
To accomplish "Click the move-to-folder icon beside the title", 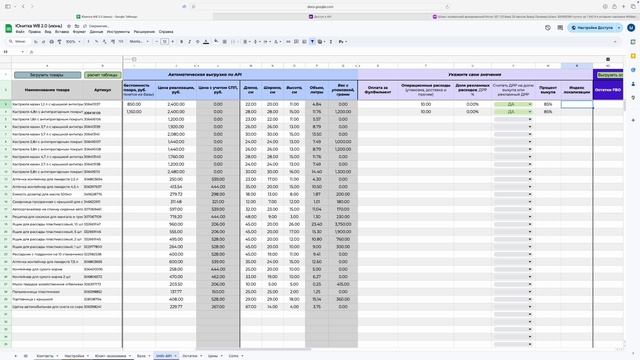I will [x=77, y=26].
